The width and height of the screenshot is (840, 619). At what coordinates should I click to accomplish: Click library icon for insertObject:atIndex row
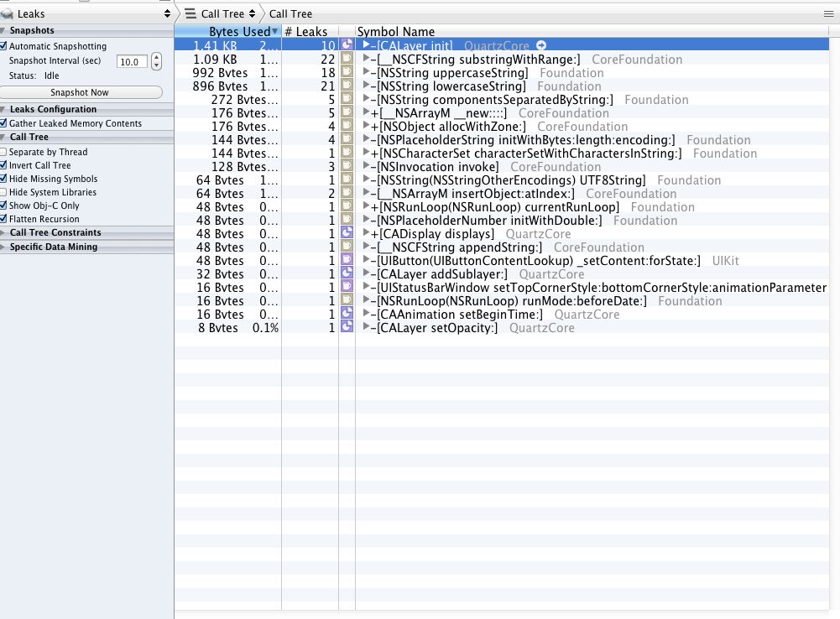[x=347, y=192]
